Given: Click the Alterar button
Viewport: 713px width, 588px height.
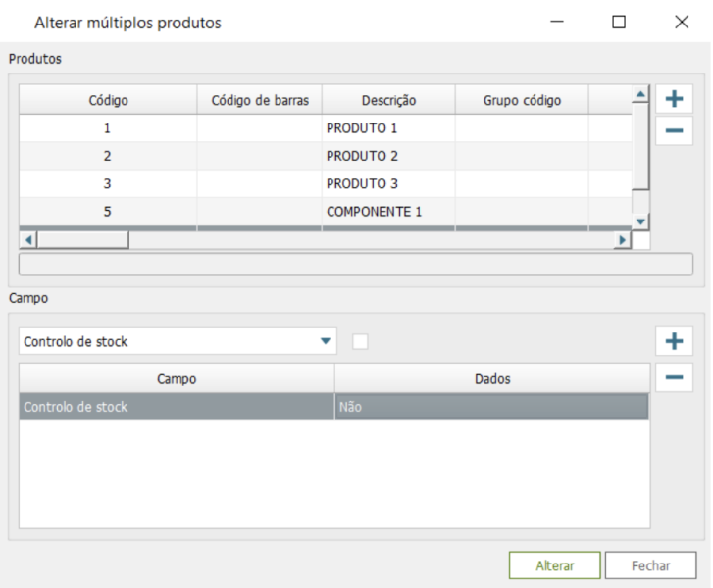Looking at the screenshot, I should (x=554, y=565).
